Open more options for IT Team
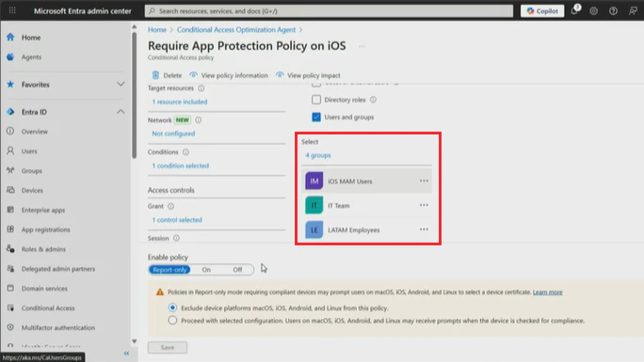This screenshot has height=362, width=644. pos(424,205)
